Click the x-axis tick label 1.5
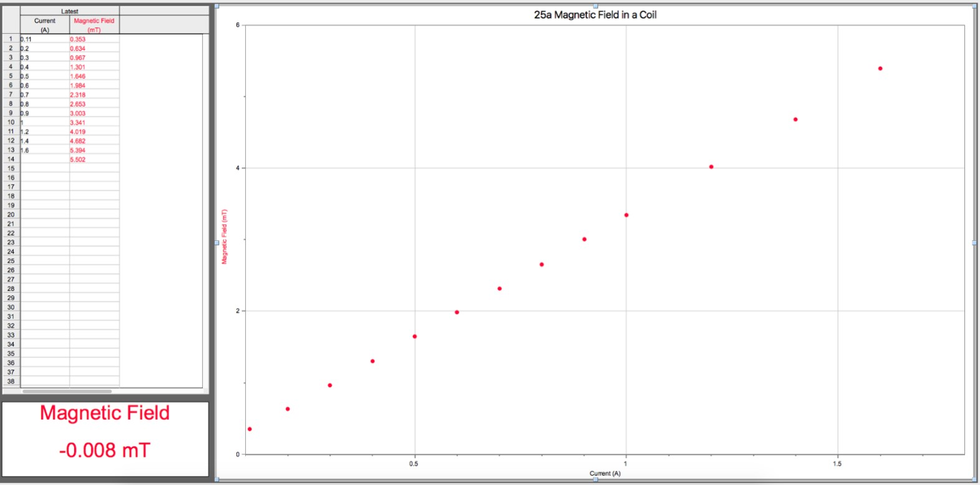 pos(837,464)
